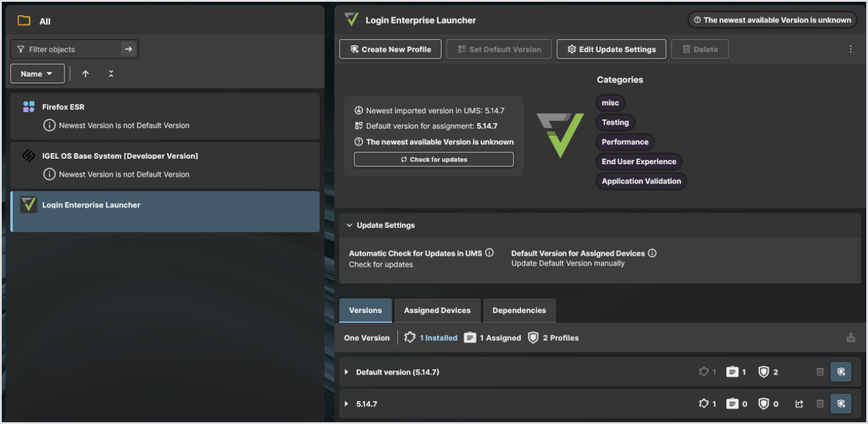Expand the Default version (5.14.7) row
Screen dimensions: 868x424
pos(346,372)
